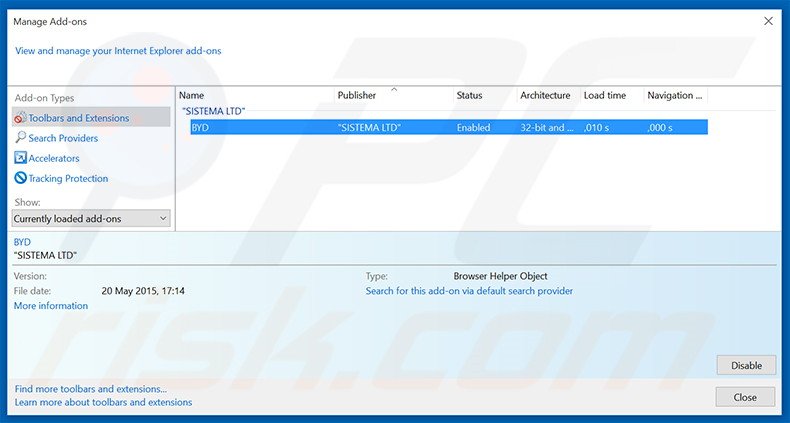790x423 pixels.
Task: Sort list by Publisher column
Action: pos(357,96)
